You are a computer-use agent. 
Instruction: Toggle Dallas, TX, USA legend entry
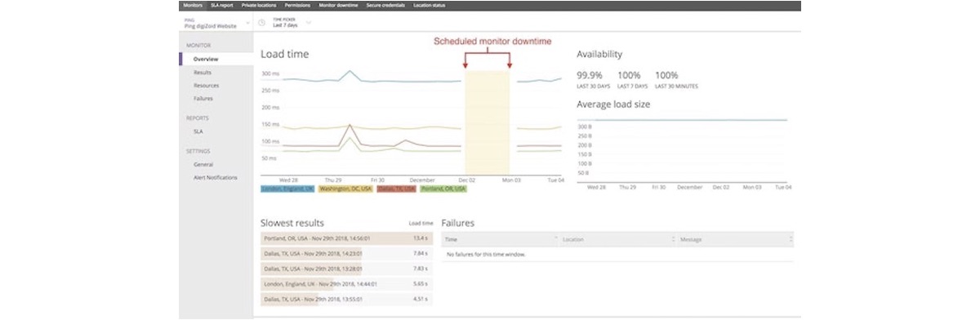pyautogui.click(x=397, y=189)
